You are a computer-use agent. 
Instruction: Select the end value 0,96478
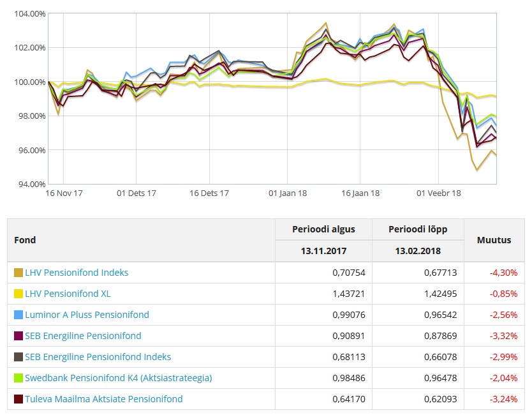[x=440, y=378]
